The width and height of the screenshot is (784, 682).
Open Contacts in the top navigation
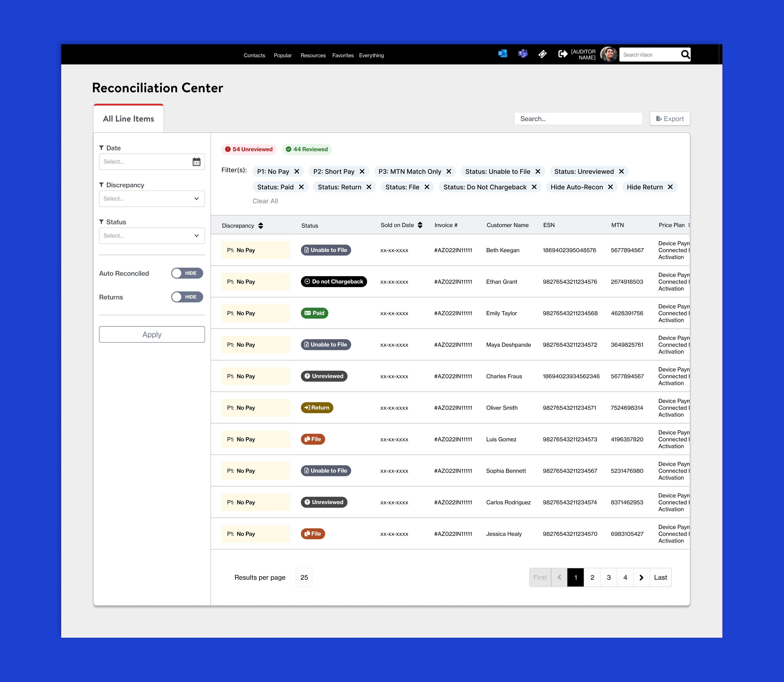coord(254,56)
